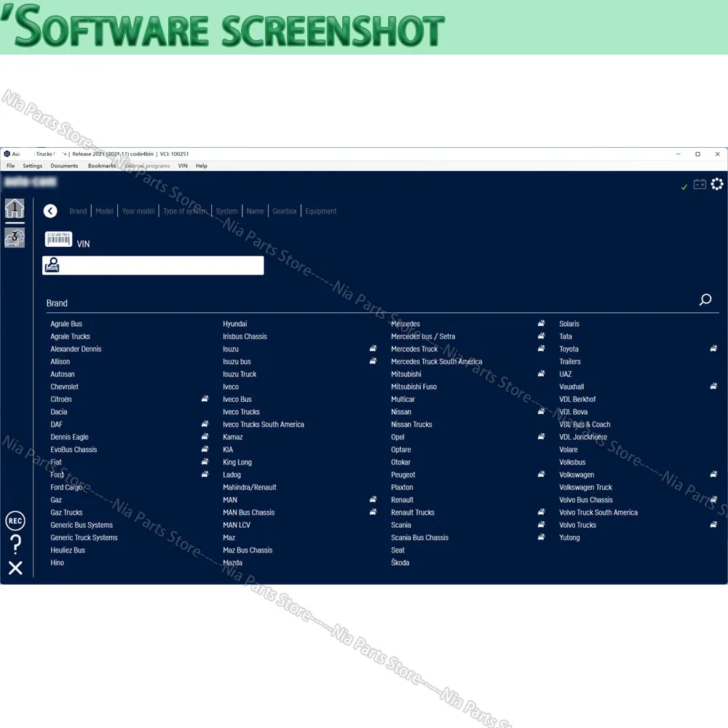
Task: Check battery voltage icon in header
Action: click(x=700, y=184)
